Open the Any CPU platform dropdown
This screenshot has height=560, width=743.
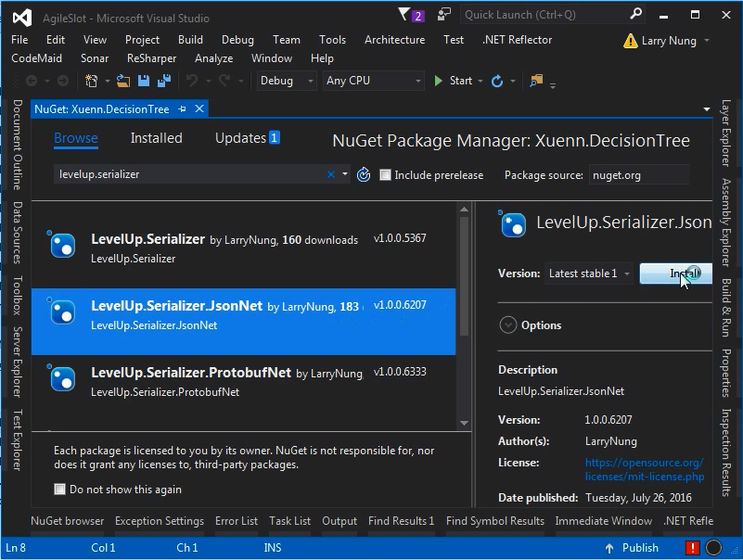click(x=373, y=81)
